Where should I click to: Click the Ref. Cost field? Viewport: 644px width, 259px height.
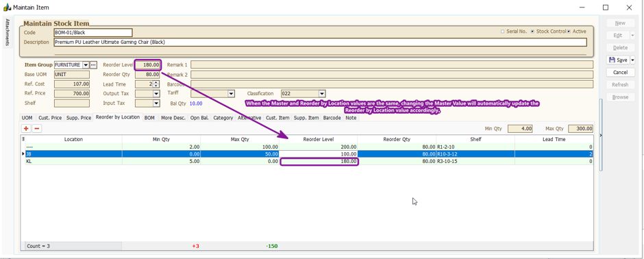[72, 84]
